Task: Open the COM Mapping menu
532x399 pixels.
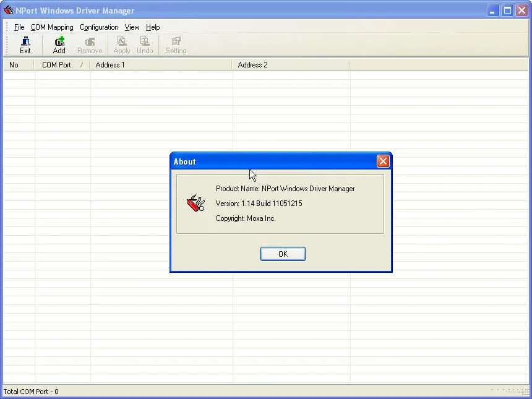Action: (x=52, y=27)
